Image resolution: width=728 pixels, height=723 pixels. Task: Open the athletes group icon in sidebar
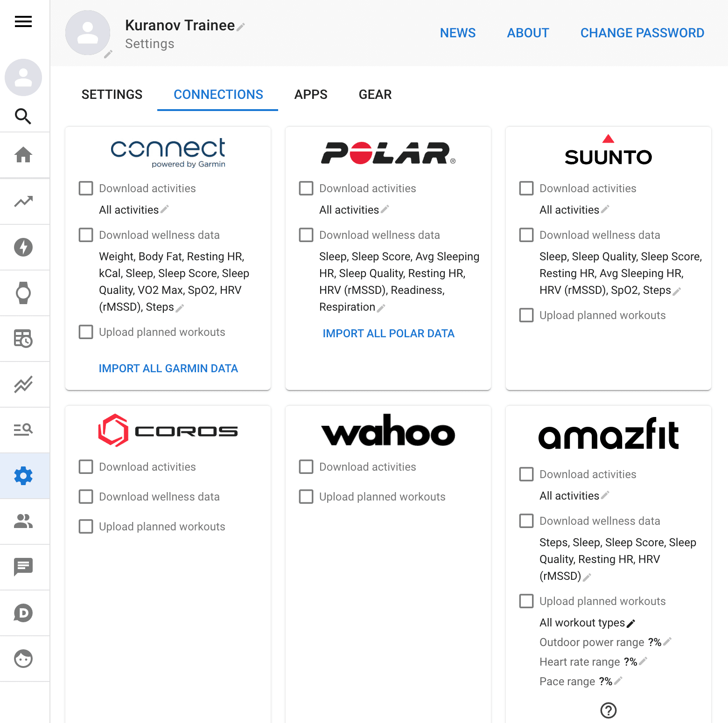[x=23, y=521]
